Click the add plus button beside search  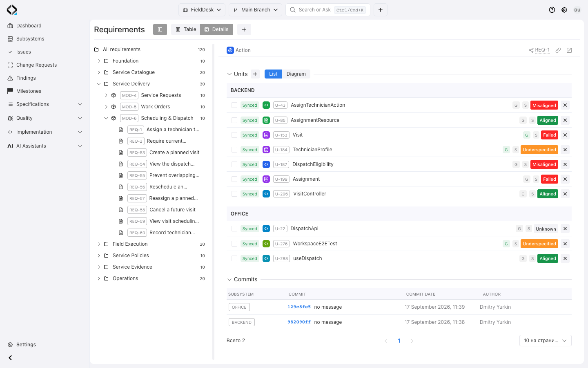[381, 10]
